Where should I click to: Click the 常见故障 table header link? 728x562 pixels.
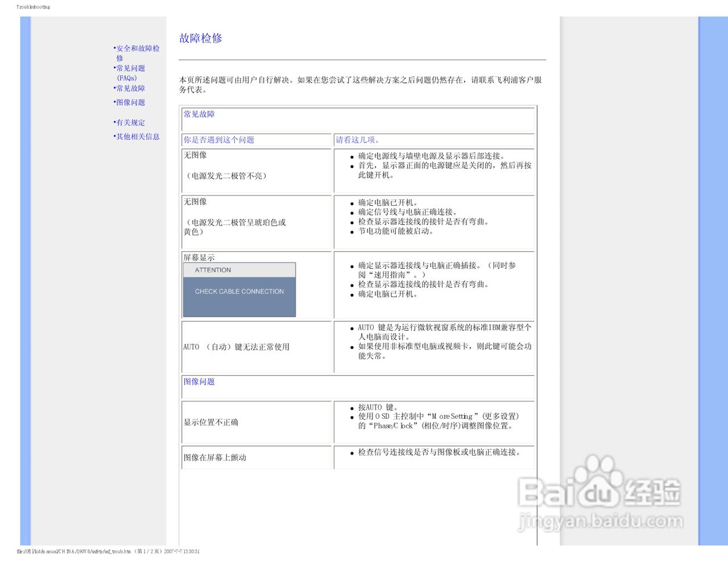[x=198, y=114]
